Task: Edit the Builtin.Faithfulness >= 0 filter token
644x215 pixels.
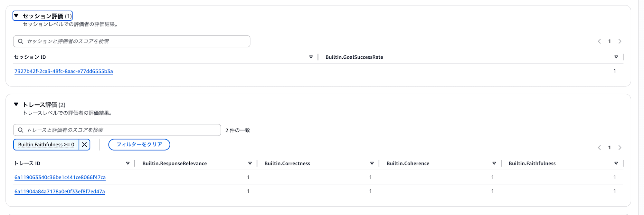Action: pos(46,145)
